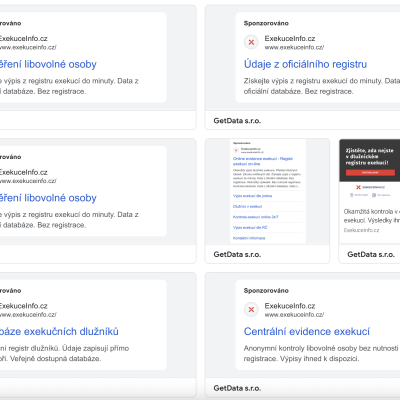Click 'Získejte výpis z registru' description text
The image size is (400, 400).
coord(322,86)
